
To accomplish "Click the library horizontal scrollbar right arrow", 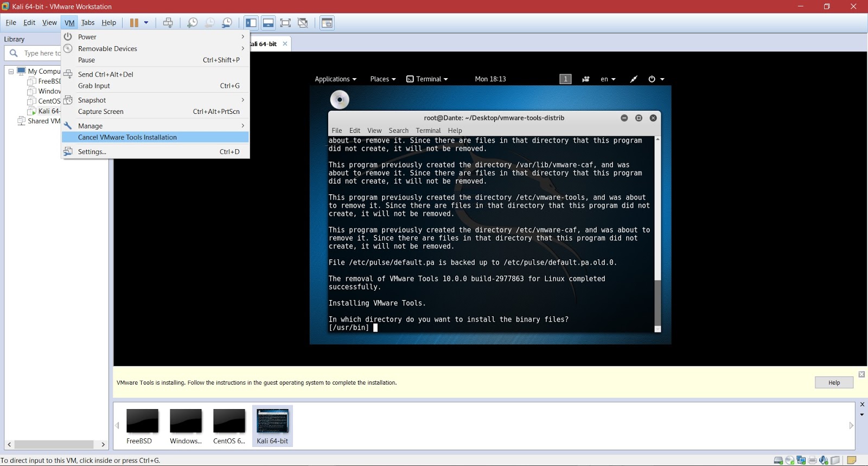I will tap(103, 445).
